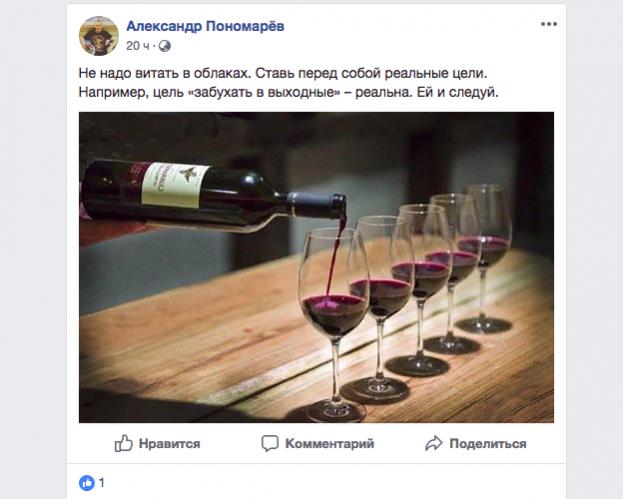
Task: Click the share arrow icon
Action: [433, 443]
